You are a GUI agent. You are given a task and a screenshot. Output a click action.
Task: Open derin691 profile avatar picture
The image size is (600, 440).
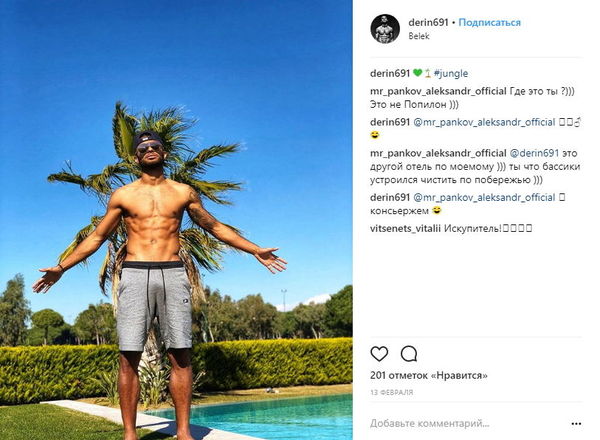[385, 29]
